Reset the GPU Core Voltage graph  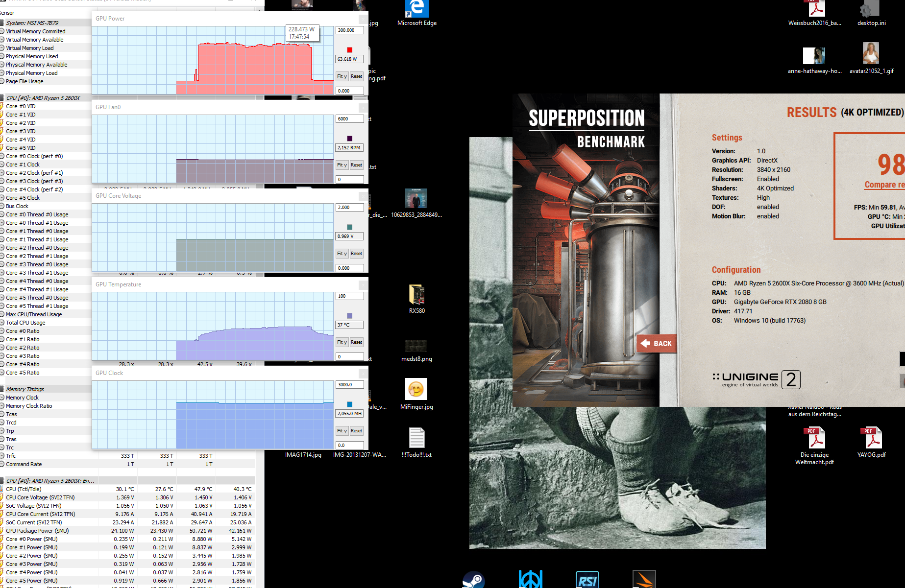(x=357, y=254)
